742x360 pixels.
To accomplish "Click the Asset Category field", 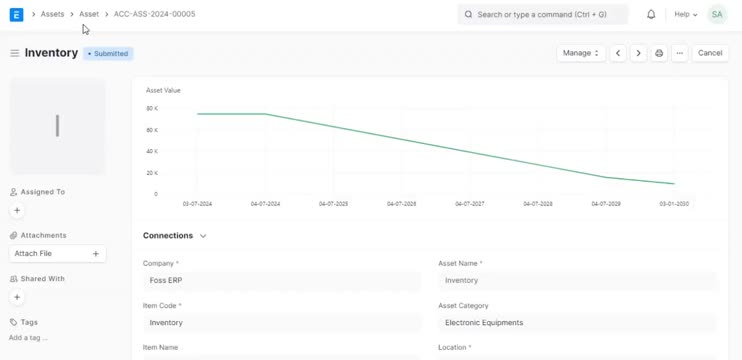I will pyautogui.click(x=577, y=323).
